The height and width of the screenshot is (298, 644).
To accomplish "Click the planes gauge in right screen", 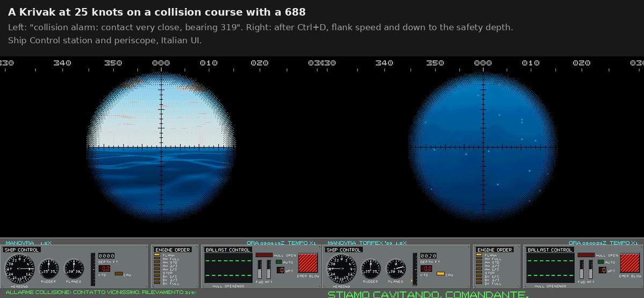I will pos(396,268).
